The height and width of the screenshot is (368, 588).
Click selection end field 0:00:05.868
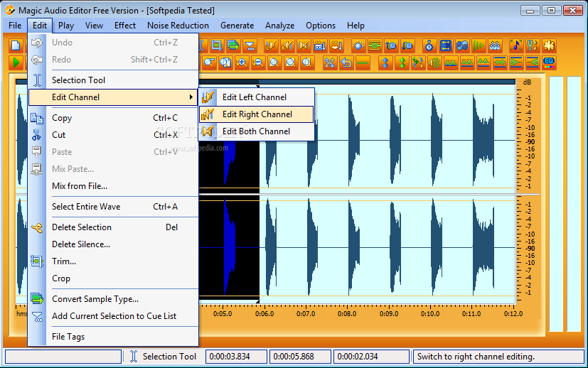[x=300, y=357]
